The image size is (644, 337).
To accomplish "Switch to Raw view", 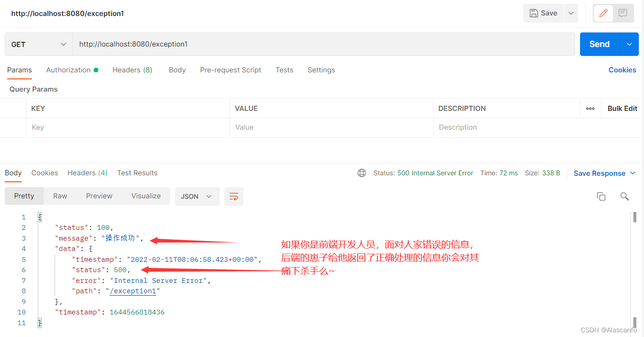I will point(60,196).
